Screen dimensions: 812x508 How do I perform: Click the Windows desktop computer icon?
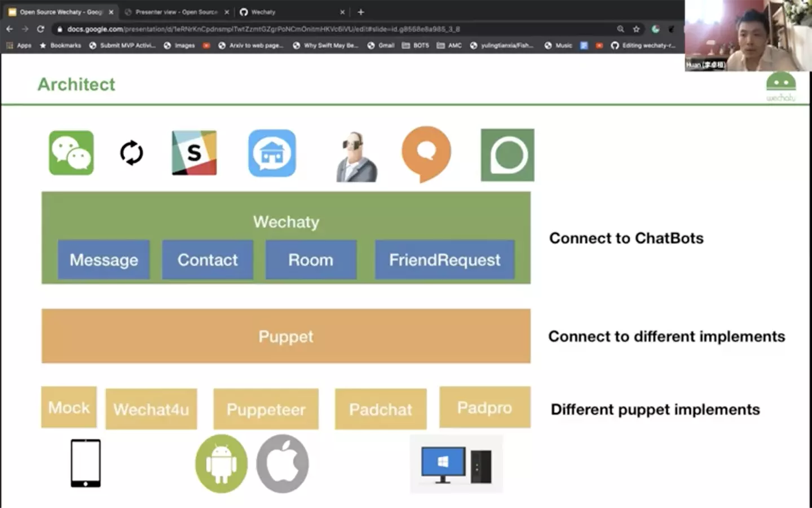(456, 464)
